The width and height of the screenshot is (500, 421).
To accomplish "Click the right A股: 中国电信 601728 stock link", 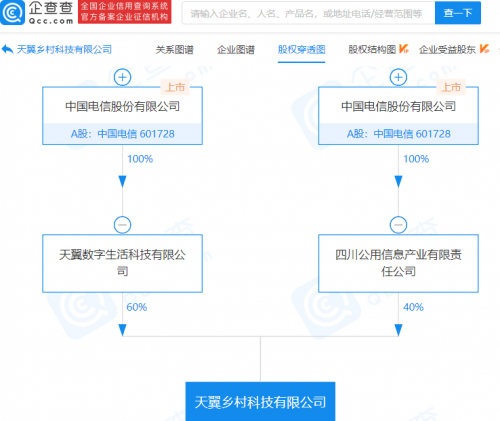I will click(x=398, y=134).
